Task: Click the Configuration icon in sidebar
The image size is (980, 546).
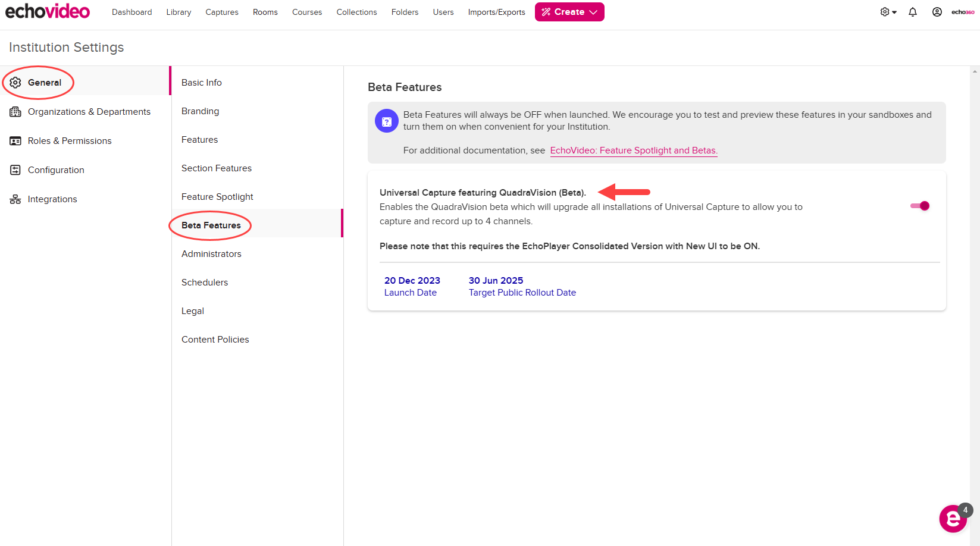Action: pos(15,170)
